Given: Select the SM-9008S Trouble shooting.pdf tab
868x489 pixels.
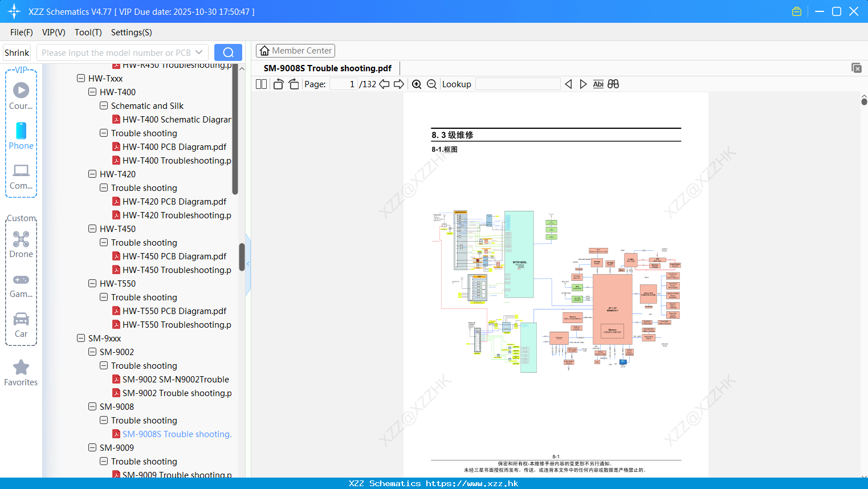Looking at the screenshot, I should [x=328, y=68].
